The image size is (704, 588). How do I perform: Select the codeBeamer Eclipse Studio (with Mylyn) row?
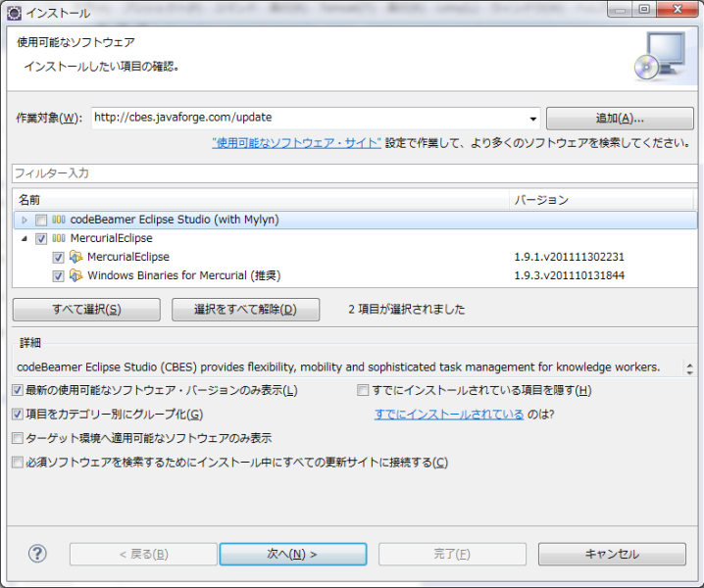[355, 220]
